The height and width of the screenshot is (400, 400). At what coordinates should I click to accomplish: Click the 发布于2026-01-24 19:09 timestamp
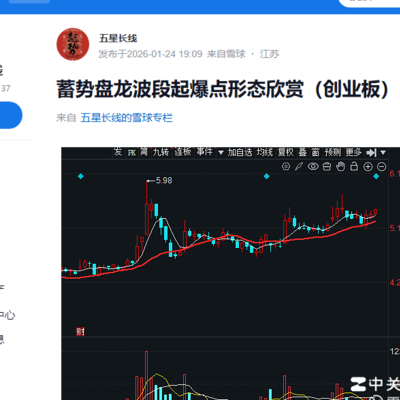[x=150, y=54]
